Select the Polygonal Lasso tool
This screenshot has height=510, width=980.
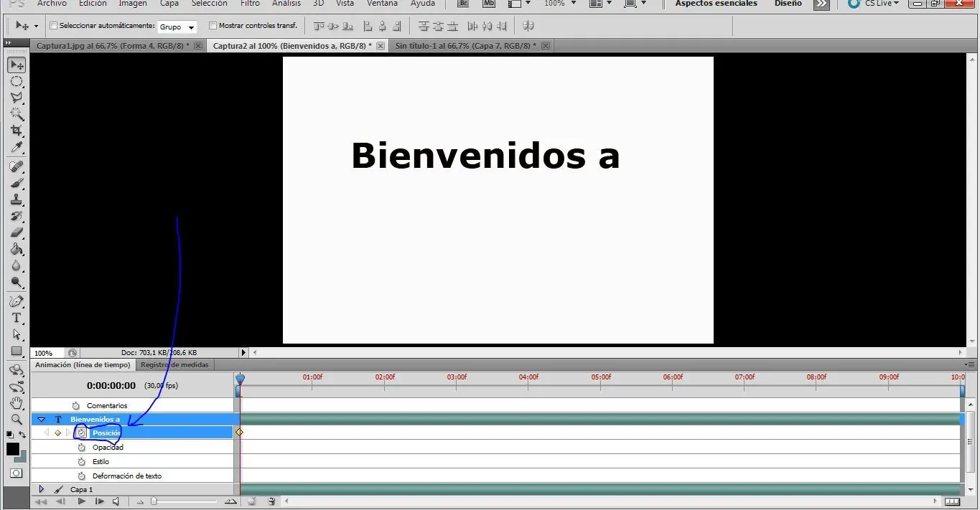click(16, 98)
